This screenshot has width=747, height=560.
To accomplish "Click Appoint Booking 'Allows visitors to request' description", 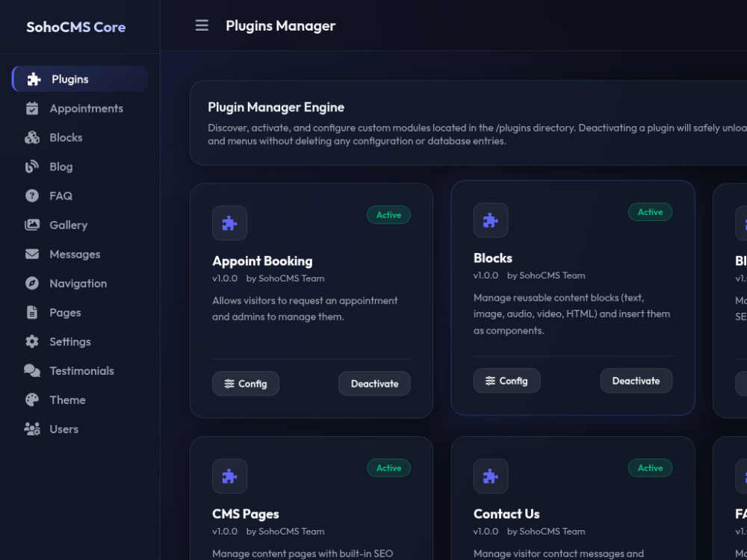I will coord(305,308).
